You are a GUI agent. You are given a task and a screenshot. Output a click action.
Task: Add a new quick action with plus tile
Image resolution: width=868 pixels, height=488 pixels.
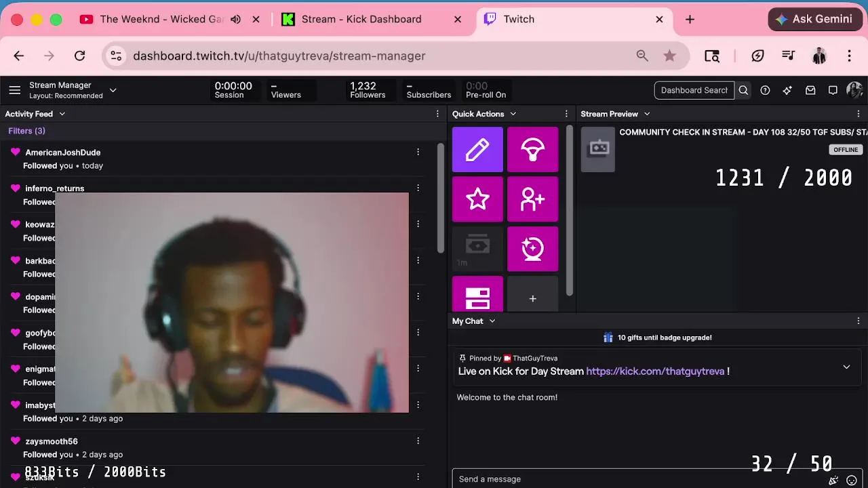click(532, 295)
